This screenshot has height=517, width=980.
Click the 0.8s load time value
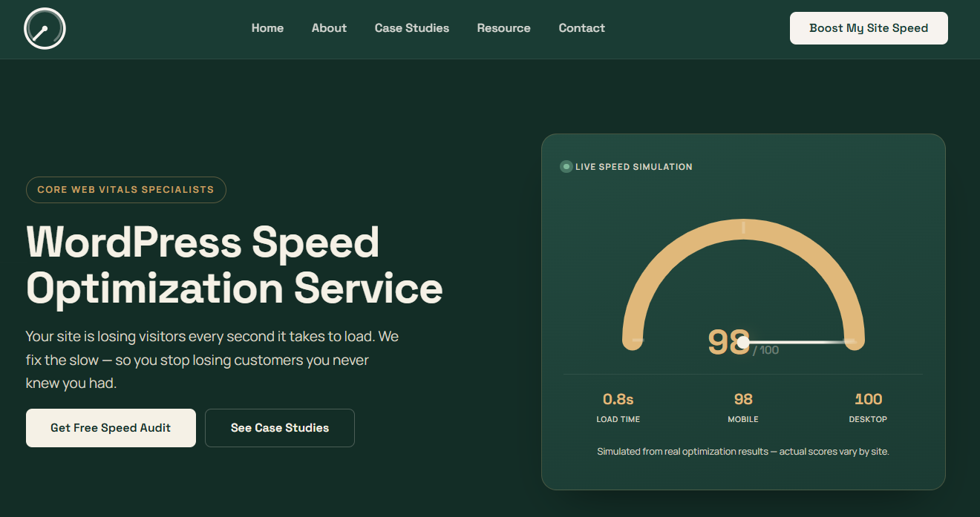click(x=618, y=399)
